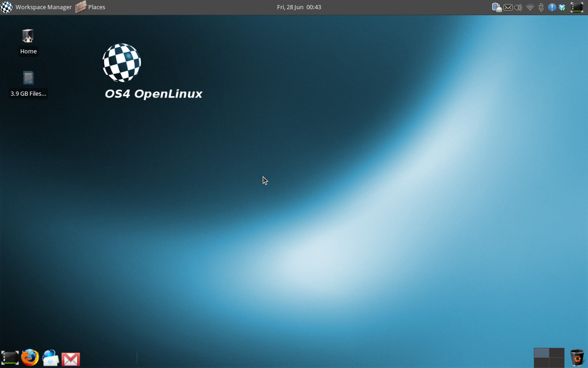Click the terminal icon in top panel
The width and height of the screenshot is (588, 368).
click(577, 7)
